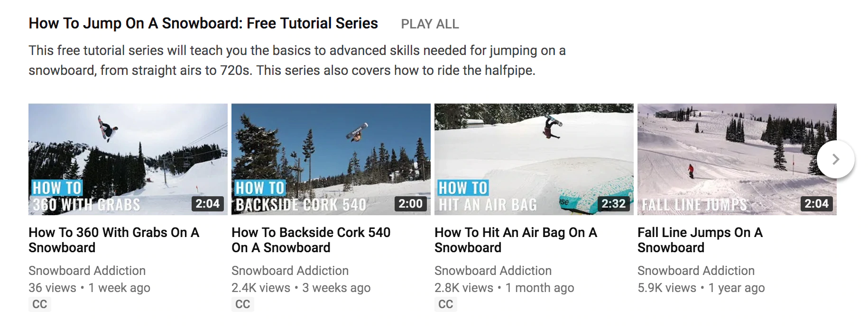The width and height of the screenshot is (868, 329).
Task: Click the 2:32 duration badge on Air Bag thumbnail
Action: tap(613, 204)
